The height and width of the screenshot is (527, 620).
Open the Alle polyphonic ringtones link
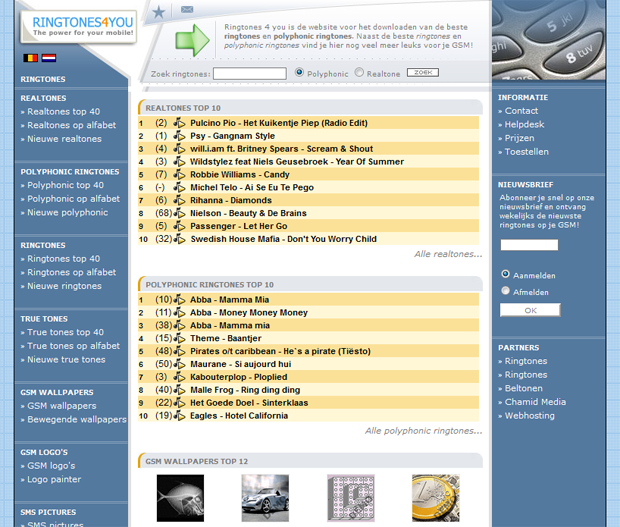pyautogui.click(x=423, y=431)
